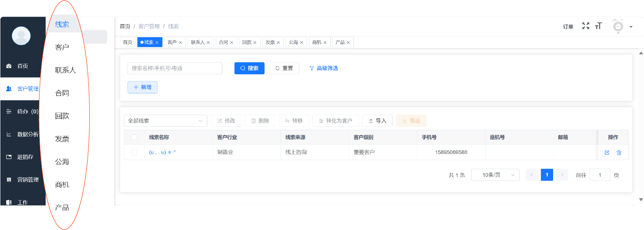Click the trash icon in the operations column
644x230 pixels.
coord(619,153)
